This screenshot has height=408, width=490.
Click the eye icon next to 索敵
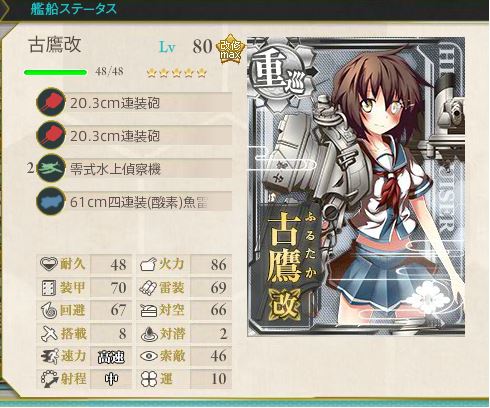coord(149,356)
